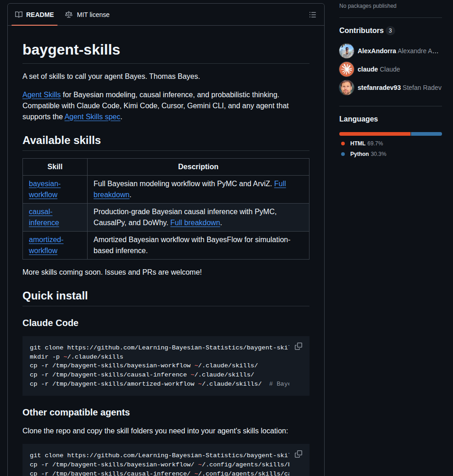Open the amortized-workflow skill link
This screenshot has height=476, width=453.
[46, 245]
